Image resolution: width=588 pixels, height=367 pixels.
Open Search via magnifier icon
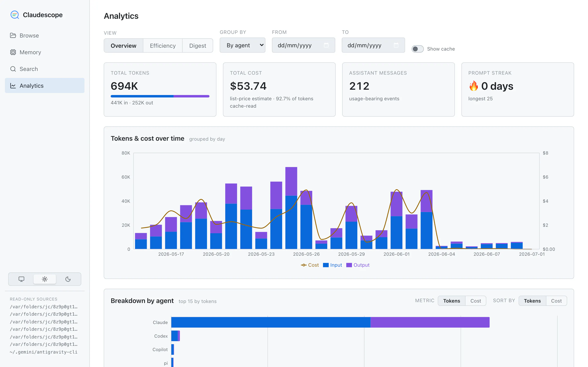(x=13, y=69)
